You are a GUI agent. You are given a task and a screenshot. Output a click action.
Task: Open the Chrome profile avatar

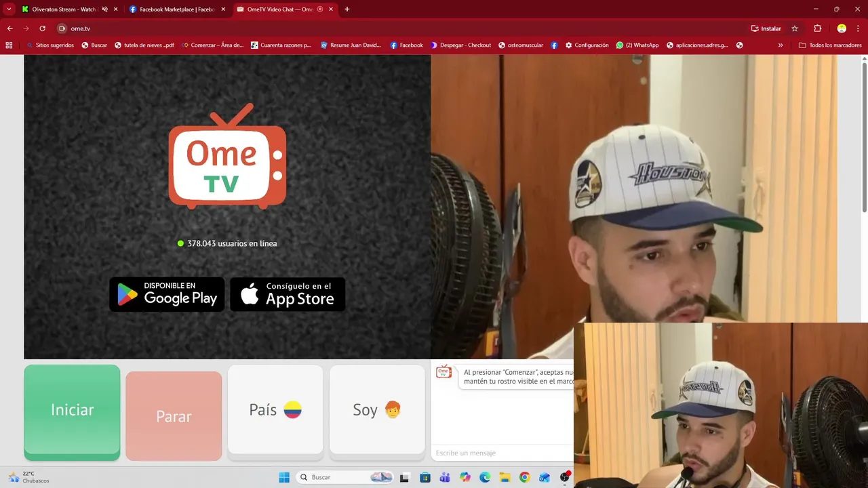(842, 28)
